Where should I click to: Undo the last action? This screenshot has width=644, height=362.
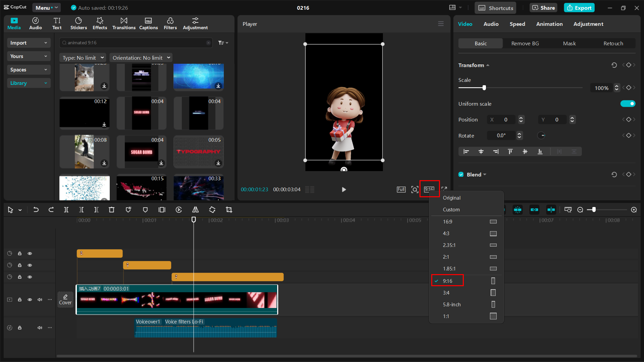(36, 210)
